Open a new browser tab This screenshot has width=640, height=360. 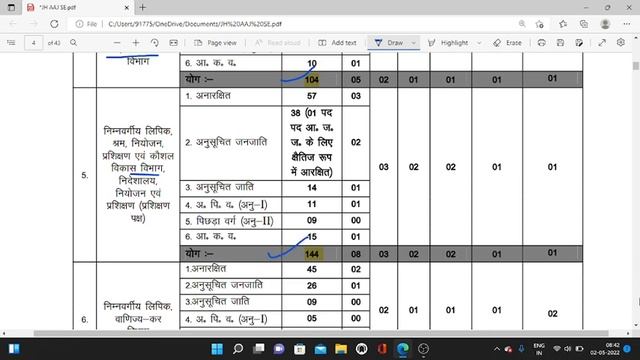point(142,7)
